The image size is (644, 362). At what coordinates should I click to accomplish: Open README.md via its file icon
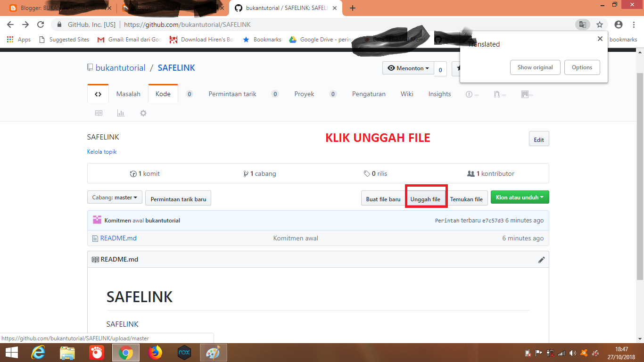tap(95, 238)
